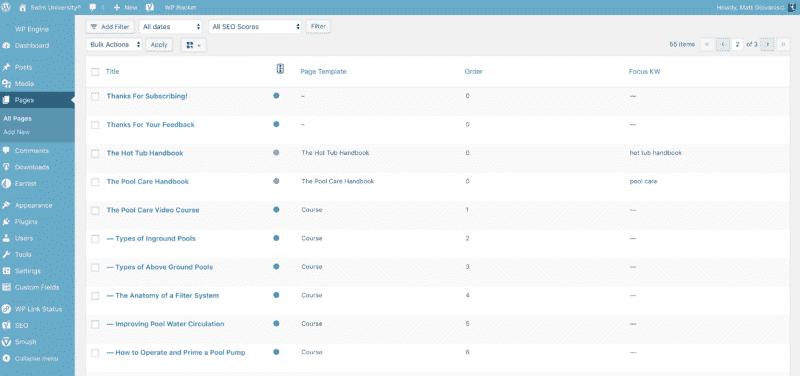Check the Types of Above Ground Pools row
Image resolution: width=800 pixels, height=376 pixels.
(95, 267)
